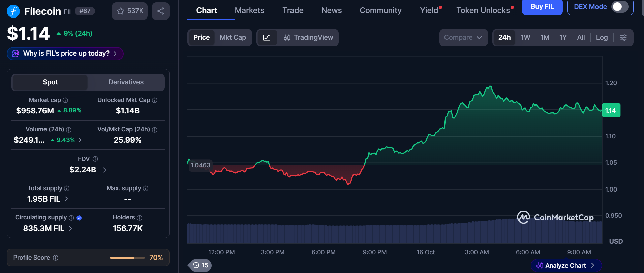Enable Log scale on chart

602,38
